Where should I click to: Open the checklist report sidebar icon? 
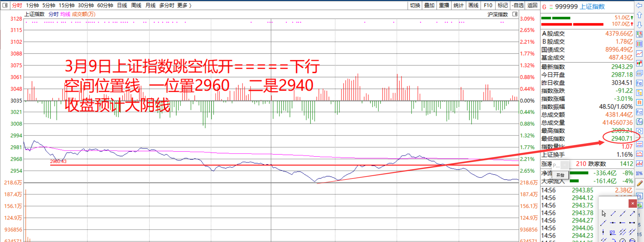639,34
